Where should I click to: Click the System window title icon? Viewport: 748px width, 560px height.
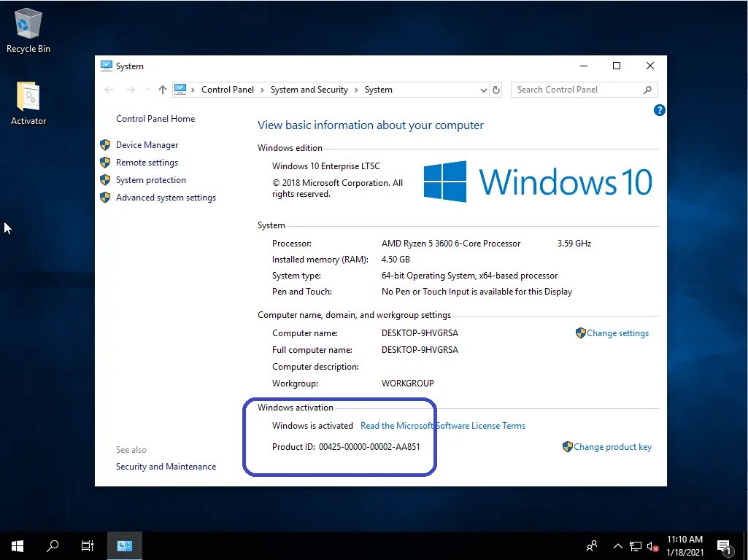click(107, 66)
